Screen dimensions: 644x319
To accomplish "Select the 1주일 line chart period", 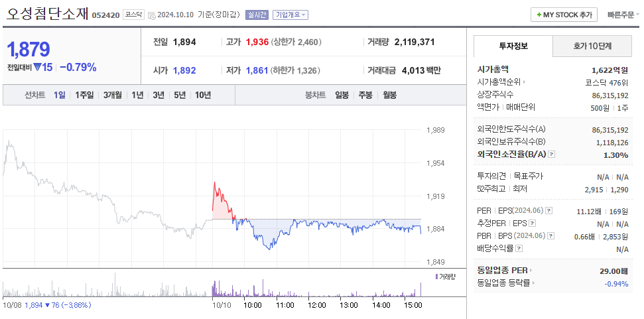I will click(84, 96).
